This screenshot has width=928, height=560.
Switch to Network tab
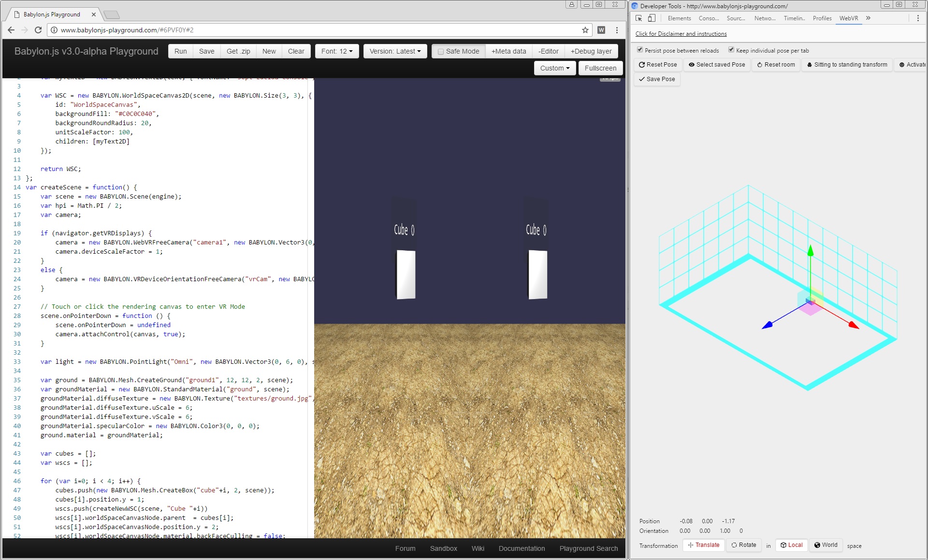click(x=765, y=18)
